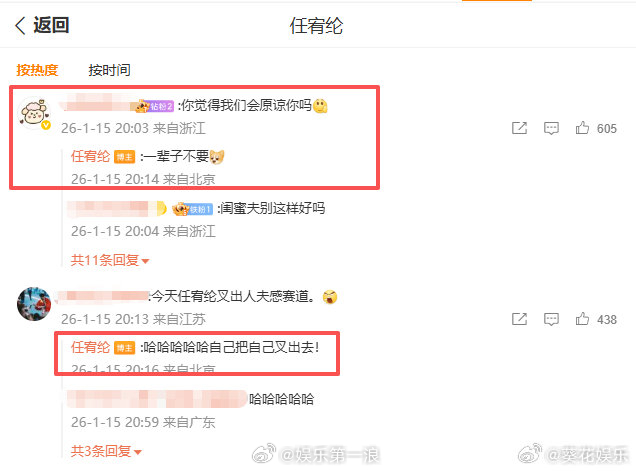The image size is (636, 471).
Task: Open the second commenter's avatar photo
Action: [x=34, y=304]
